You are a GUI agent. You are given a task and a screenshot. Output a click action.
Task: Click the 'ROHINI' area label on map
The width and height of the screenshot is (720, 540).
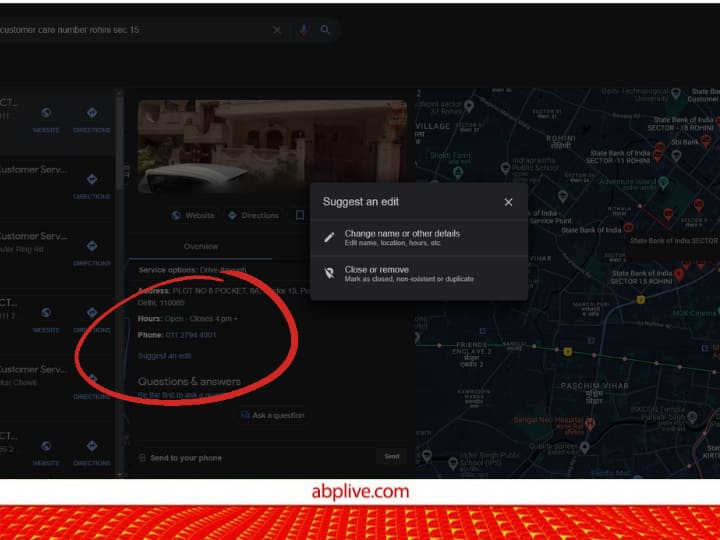coord(561,138)
